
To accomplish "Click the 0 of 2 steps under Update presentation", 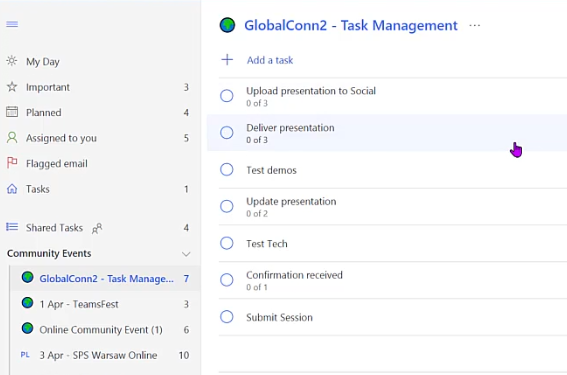I will coord(257,214).
